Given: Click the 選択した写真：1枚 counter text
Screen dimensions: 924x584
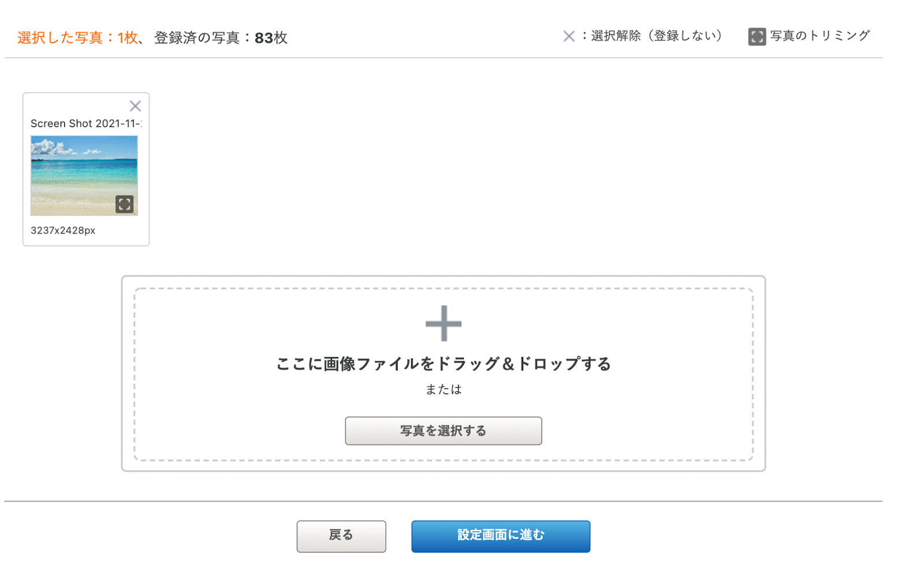Looking at the screenshot, I should point(78,38).
